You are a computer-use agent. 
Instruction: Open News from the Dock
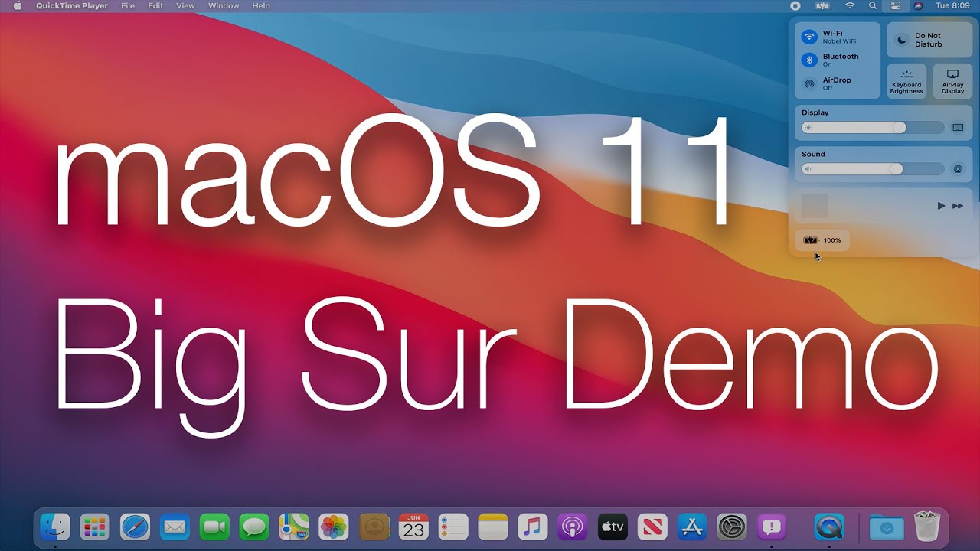pos(652,527)
